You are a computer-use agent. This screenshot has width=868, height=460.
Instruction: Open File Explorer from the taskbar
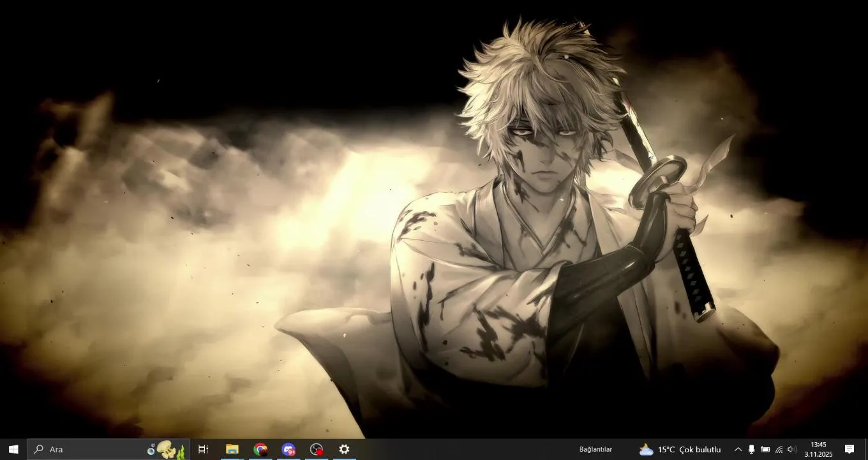232,449
